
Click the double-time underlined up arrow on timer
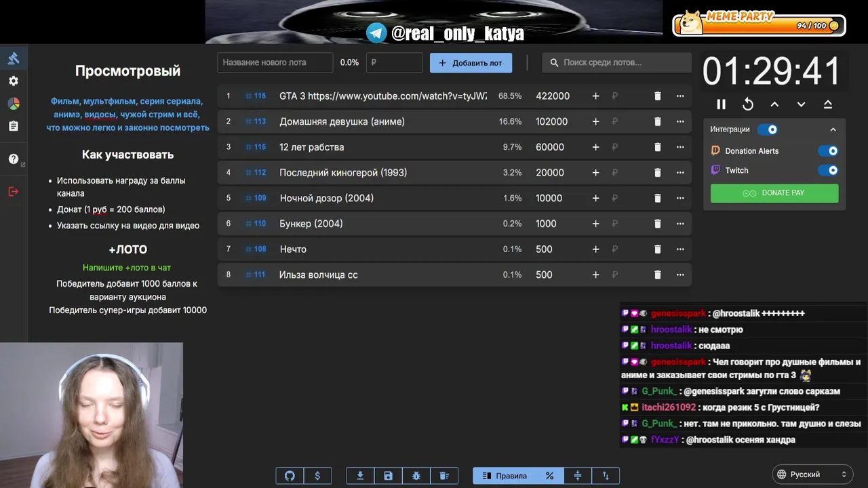click(x=828, y=104)
